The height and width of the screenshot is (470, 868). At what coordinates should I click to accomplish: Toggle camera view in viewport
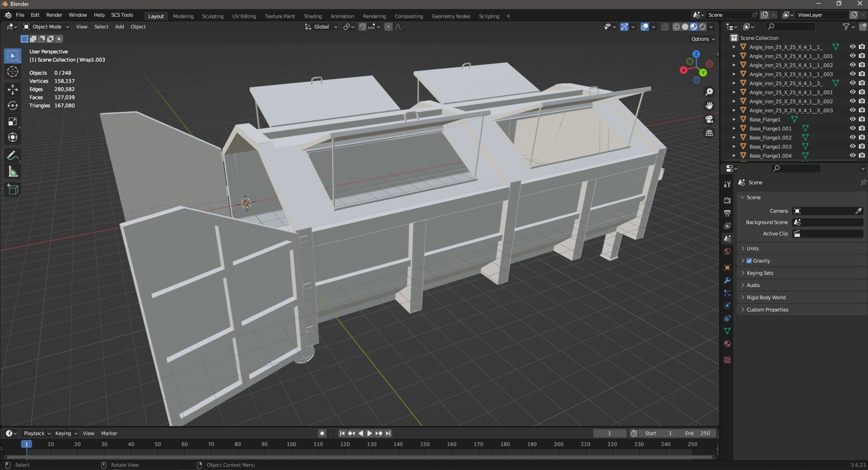coord(709,119)
